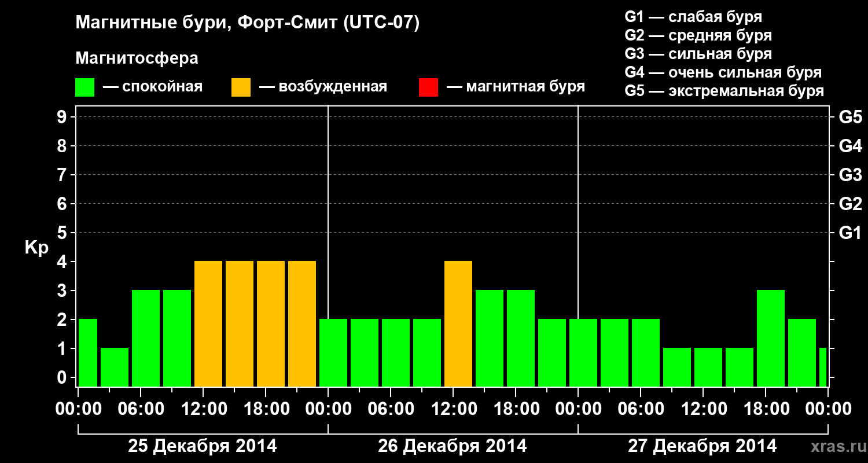Click the 18:00 green bar on 26 December
Screen dimensions: 868x463
(521, 338)
